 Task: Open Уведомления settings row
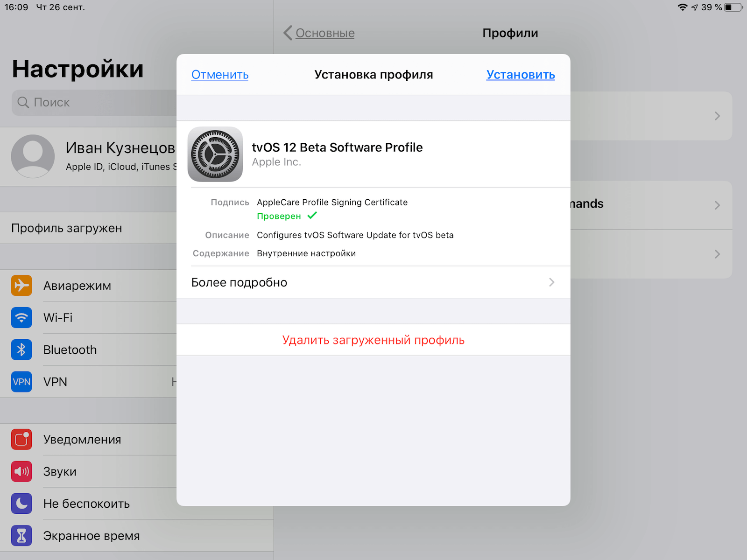(x=88, y=440)
